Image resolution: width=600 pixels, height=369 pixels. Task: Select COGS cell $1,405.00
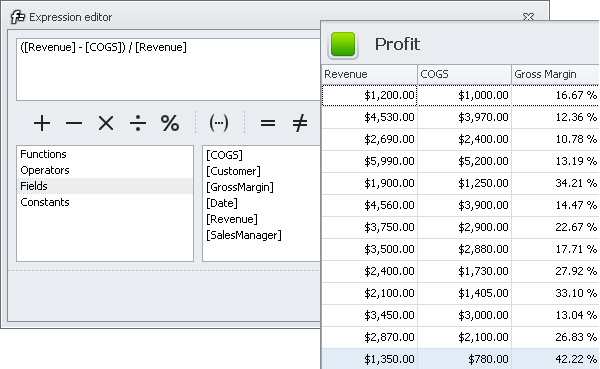(x=464, y=293)
